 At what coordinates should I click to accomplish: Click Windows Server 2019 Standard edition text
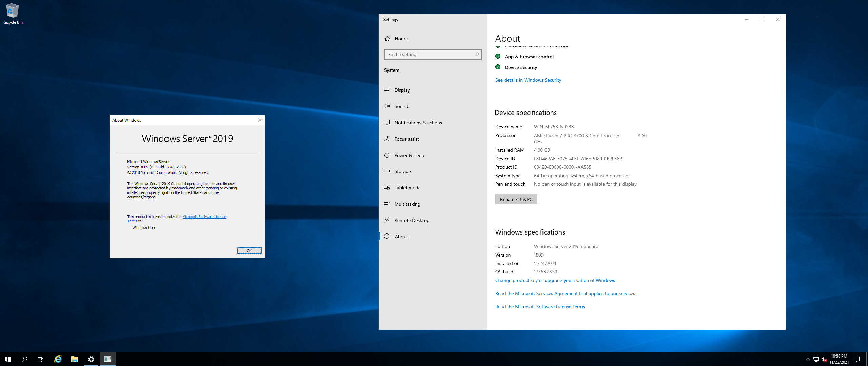pos(566,246)
